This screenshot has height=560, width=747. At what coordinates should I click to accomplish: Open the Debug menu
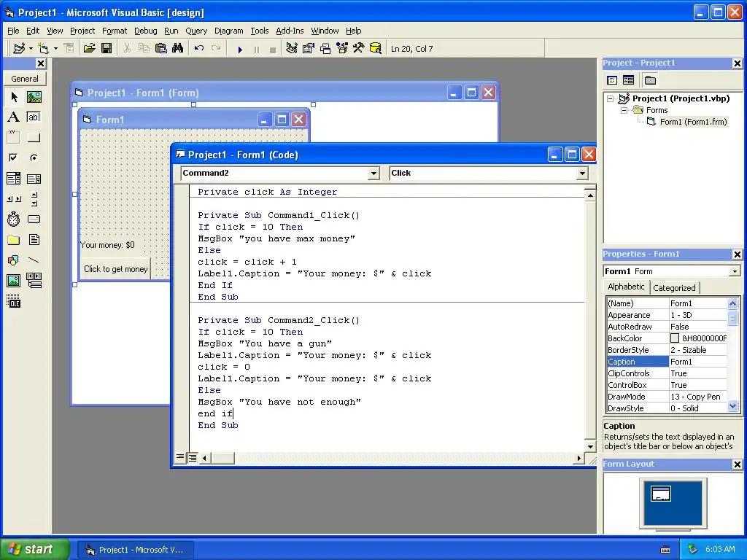tap(145, 31)
